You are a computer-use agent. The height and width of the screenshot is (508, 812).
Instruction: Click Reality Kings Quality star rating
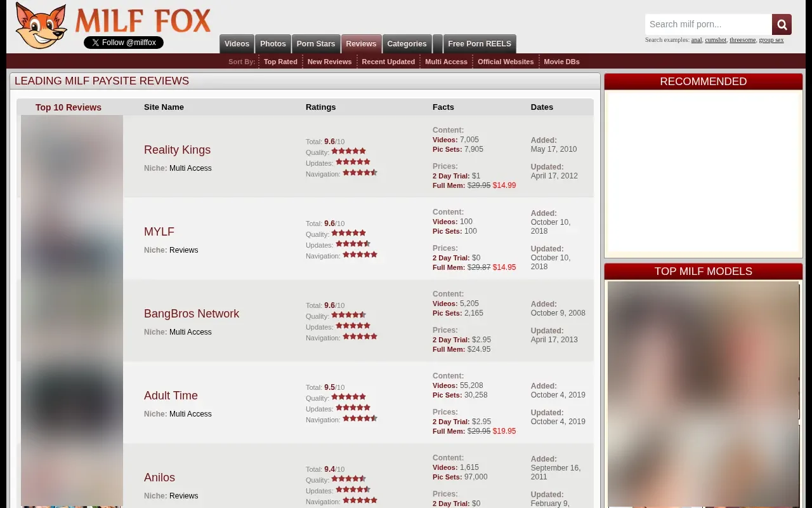pos(348,151)
